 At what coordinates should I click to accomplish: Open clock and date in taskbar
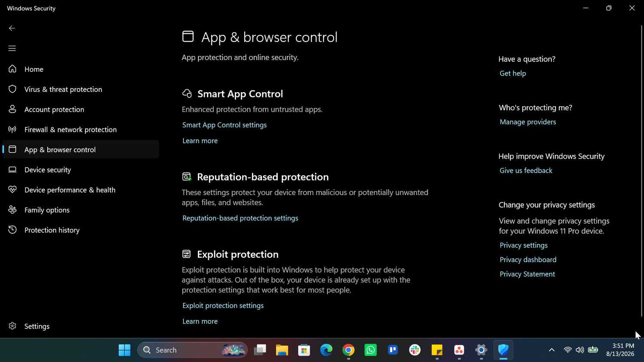point(620,350)
